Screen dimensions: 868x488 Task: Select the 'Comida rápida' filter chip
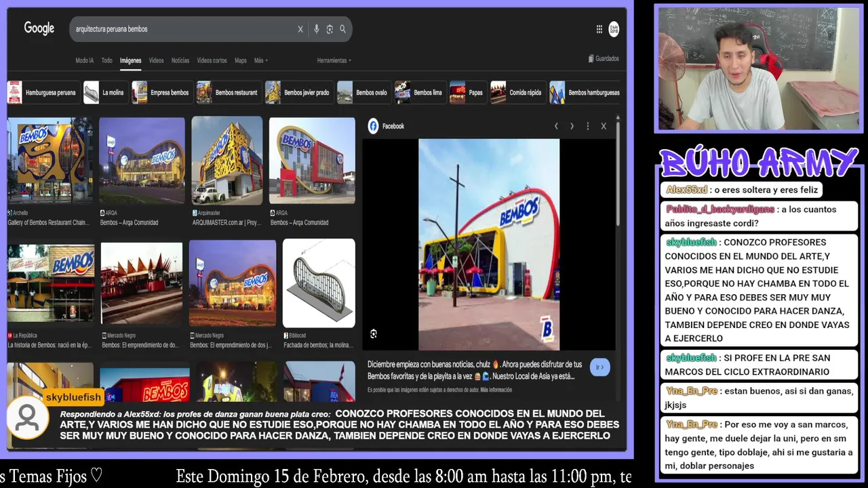[x=518, y=92]
